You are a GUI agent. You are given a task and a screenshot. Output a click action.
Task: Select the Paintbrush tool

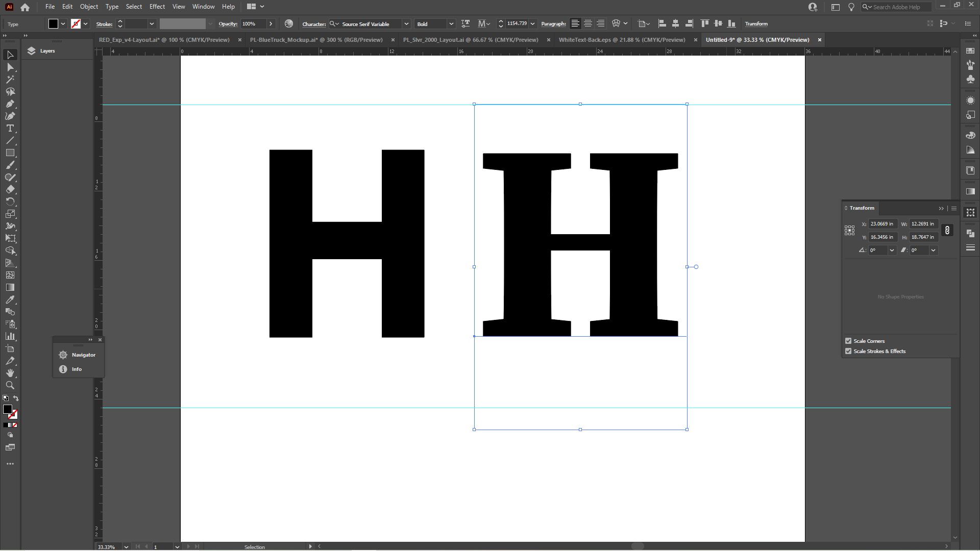(10, 165)
